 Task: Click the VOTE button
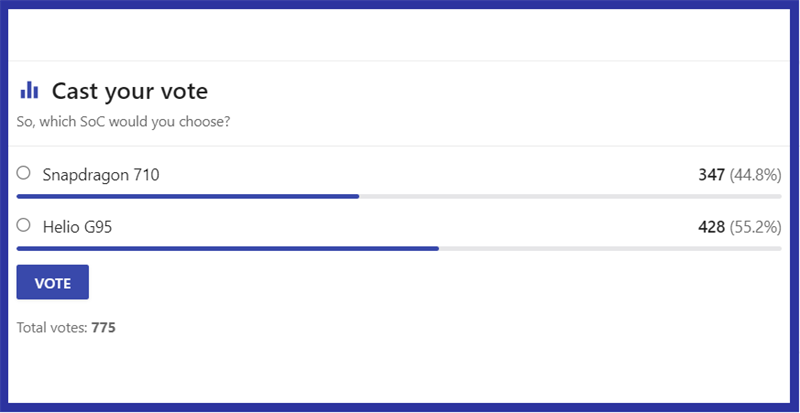point(53,282)
